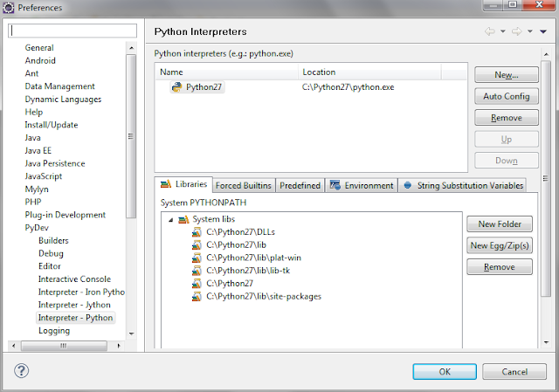Select the Java category
Image resolution: width=559 pixels, height=392 pixels.
[33, 138]
